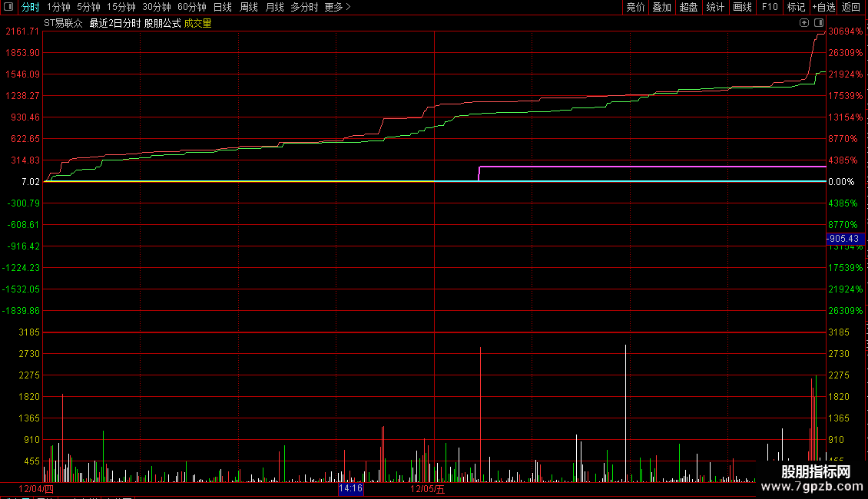Activate the 画线 drawing tools
868x499 pixels.
click(x=742, y=7)
